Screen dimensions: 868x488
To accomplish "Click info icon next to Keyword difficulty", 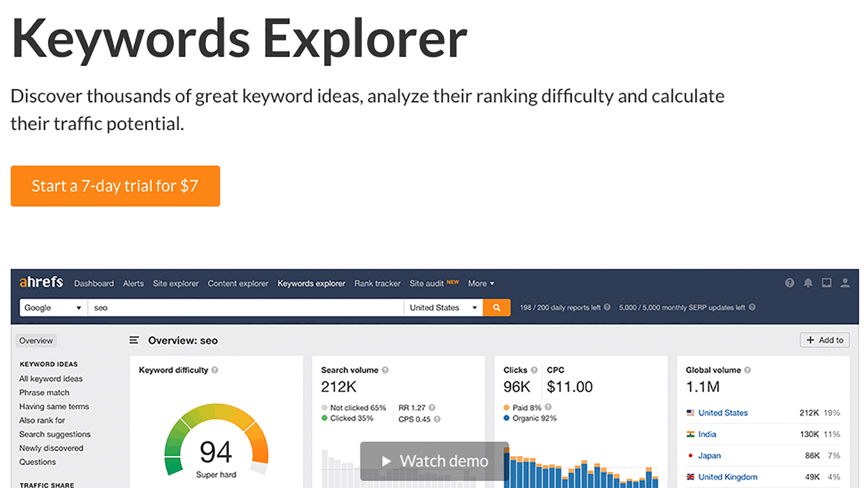I will pos(215,370).
